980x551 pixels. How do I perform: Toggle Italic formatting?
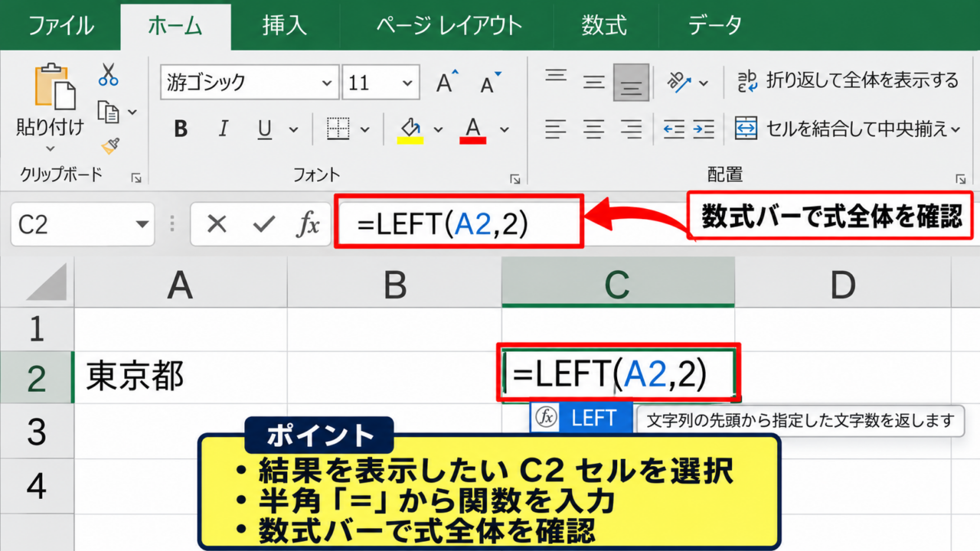pos(224,129)
